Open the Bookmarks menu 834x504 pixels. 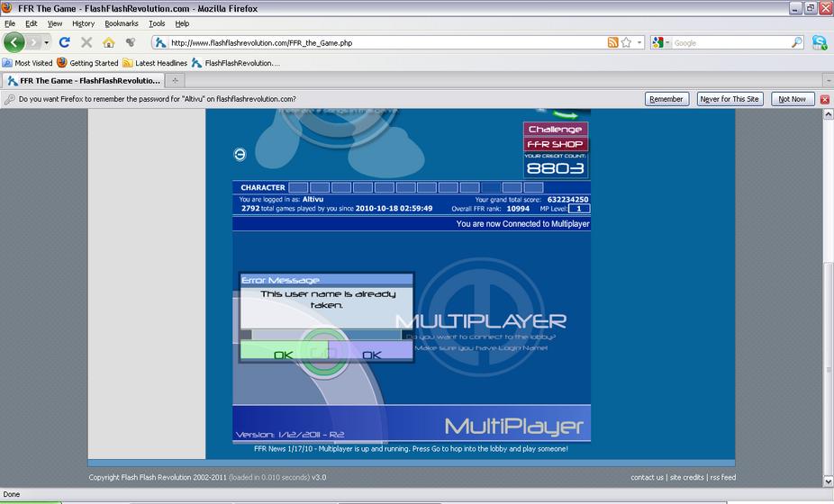point(122,23)
